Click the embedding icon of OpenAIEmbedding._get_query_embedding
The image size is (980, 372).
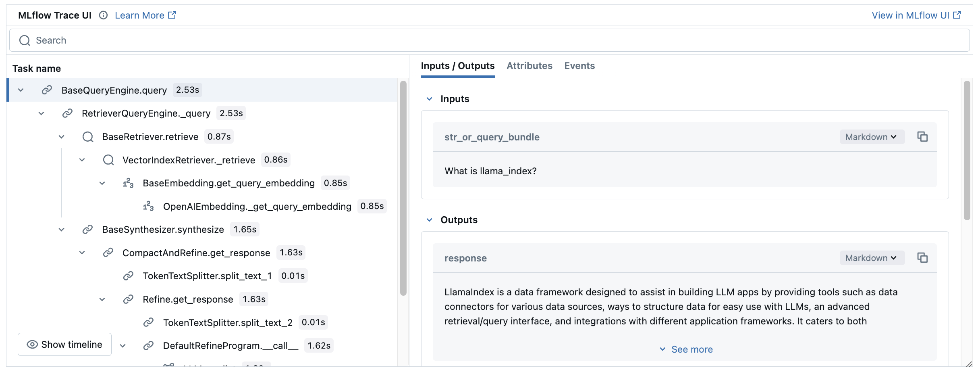click(148, 207)
